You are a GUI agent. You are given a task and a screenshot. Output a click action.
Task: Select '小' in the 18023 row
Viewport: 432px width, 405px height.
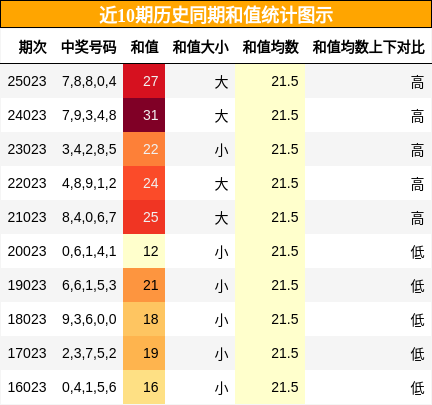tap(221, 320)
